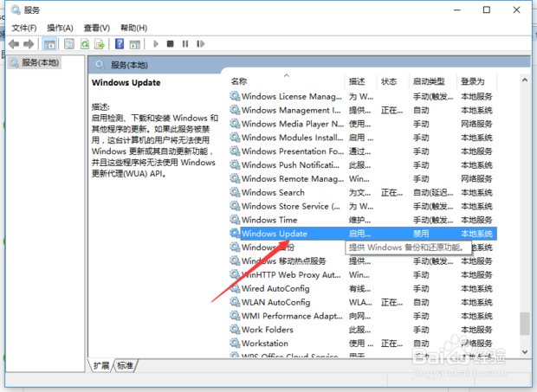Click the Restart Service icon
Viewport: 537px width, 392px height.
200,44
